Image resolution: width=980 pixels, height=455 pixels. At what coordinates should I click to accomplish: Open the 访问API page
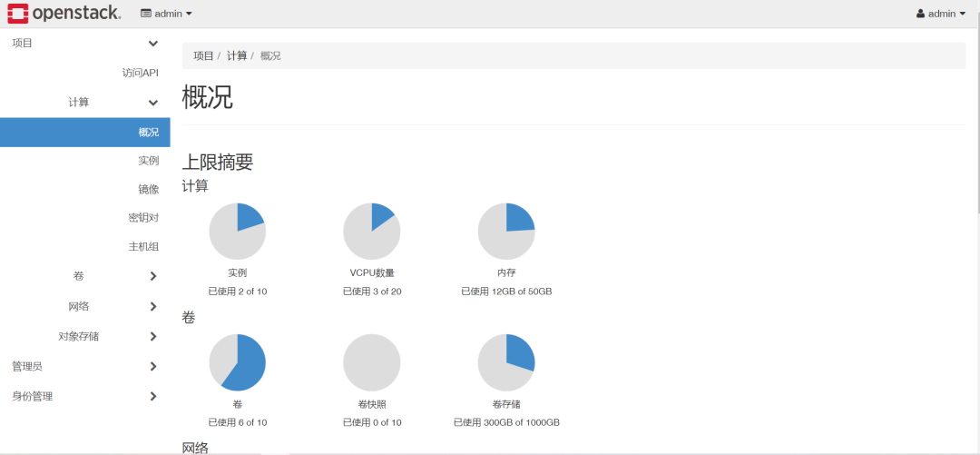(x=140, y=73)
